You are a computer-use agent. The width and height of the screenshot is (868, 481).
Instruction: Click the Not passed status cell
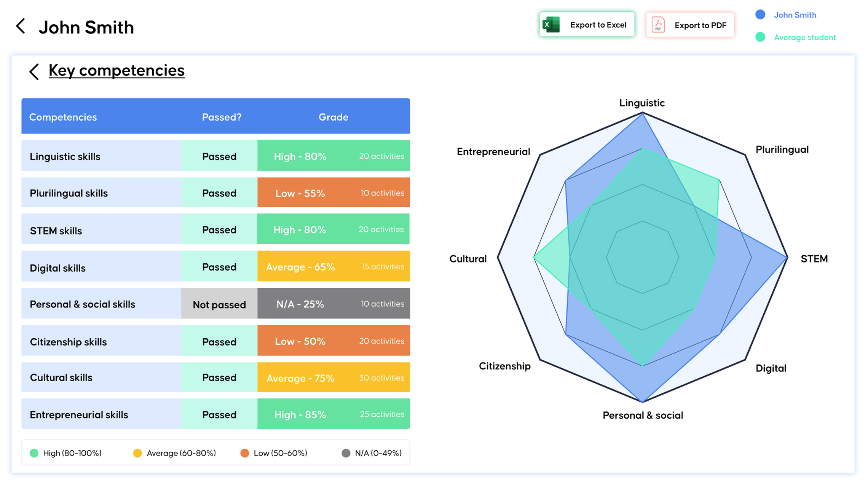point(219,303)
